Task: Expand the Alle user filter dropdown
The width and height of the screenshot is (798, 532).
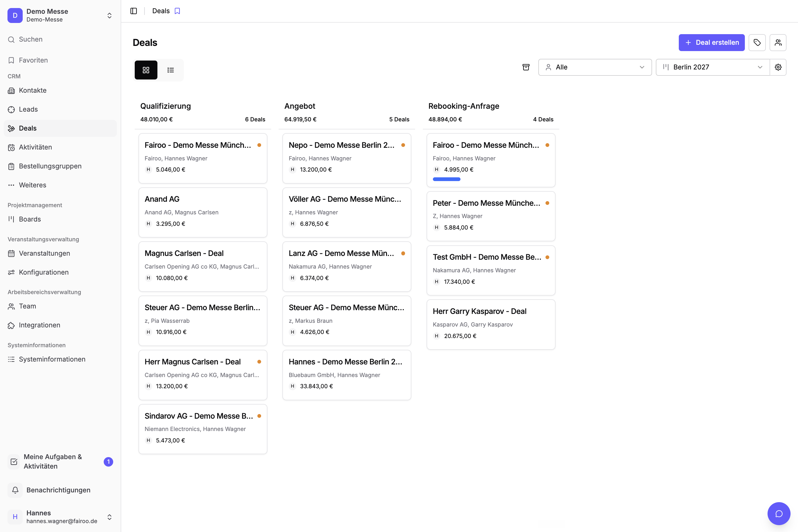Action: (595, 67)
